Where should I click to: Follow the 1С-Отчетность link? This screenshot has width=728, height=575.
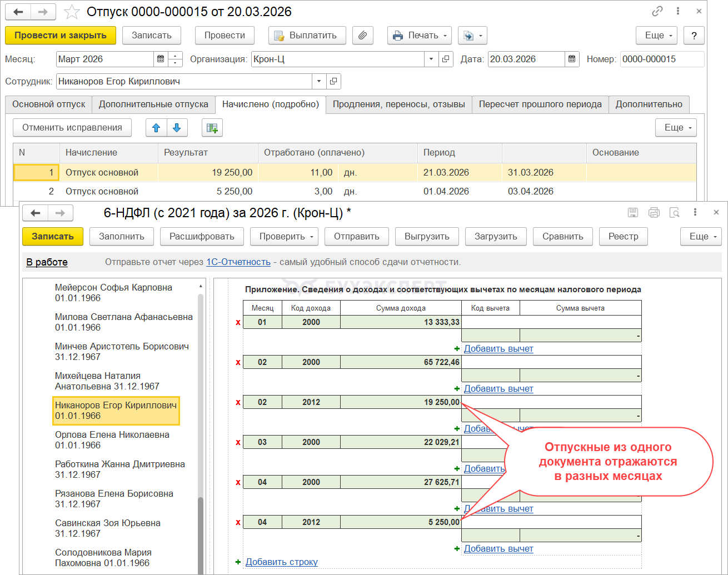238,262
